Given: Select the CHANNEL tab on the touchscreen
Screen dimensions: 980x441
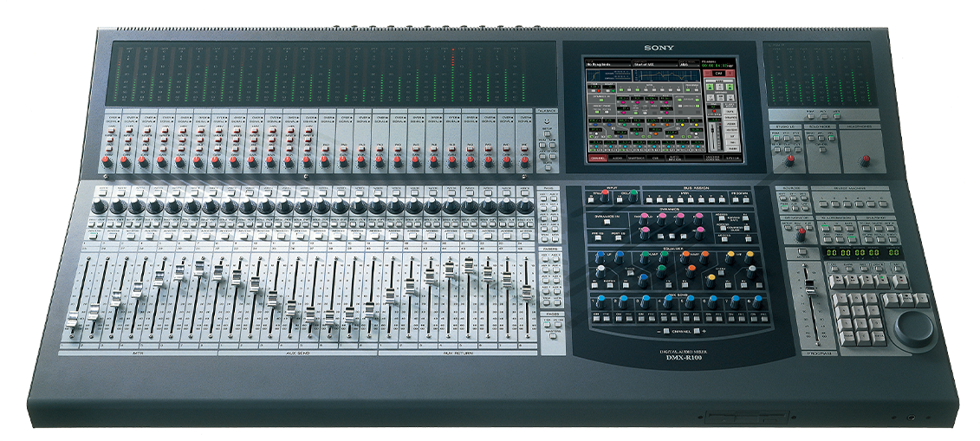Looking at the screenshot, I should [x=599, y=159].
